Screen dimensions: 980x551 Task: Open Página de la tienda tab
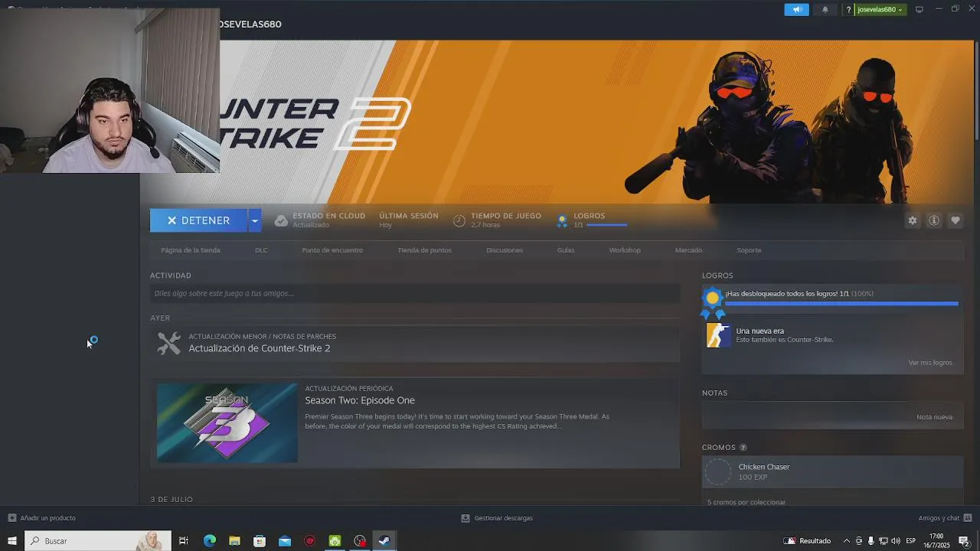[191, 250]
